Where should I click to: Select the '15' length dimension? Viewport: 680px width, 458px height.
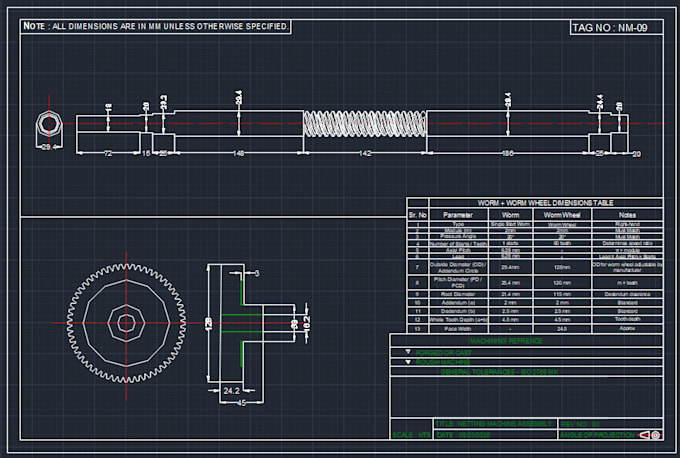point(146,153)
